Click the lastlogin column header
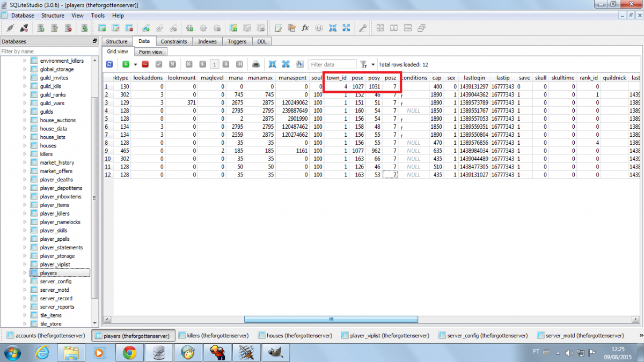644x362 pixels. tap(474, 78)
